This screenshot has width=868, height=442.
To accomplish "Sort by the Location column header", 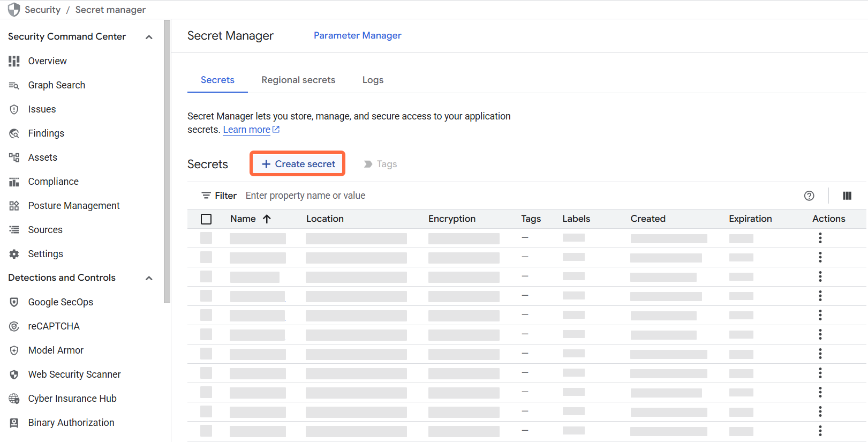I will point(325,219).
